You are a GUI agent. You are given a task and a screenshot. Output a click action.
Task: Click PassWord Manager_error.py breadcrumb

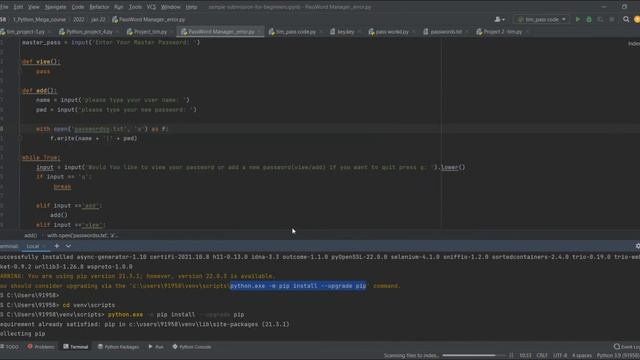[149, 19]
